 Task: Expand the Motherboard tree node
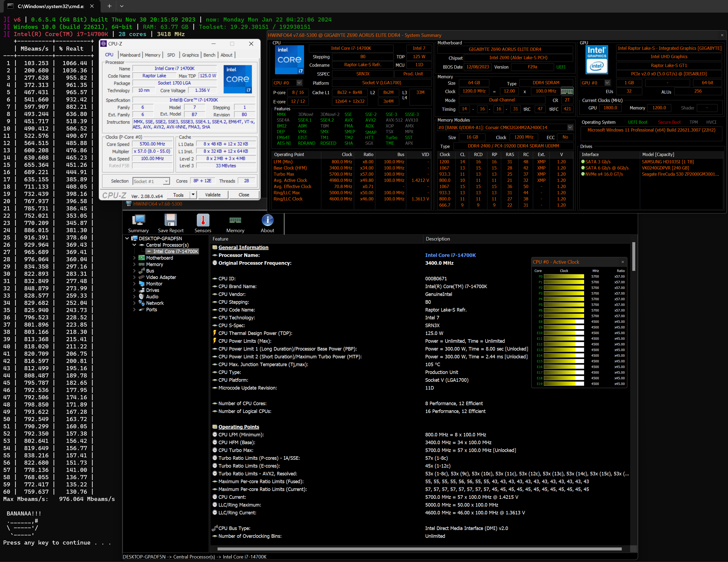(x=134, y=258)
